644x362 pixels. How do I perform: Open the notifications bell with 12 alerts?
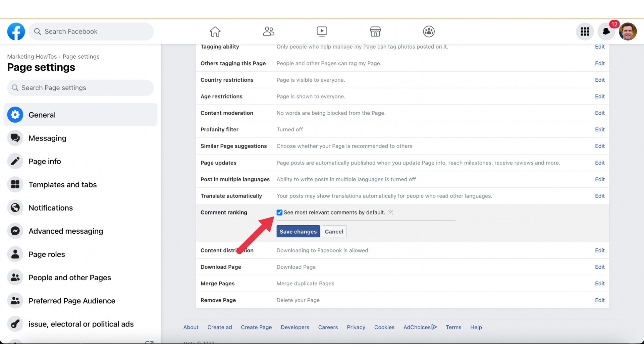pyautogui.click(x=606, y=32)
